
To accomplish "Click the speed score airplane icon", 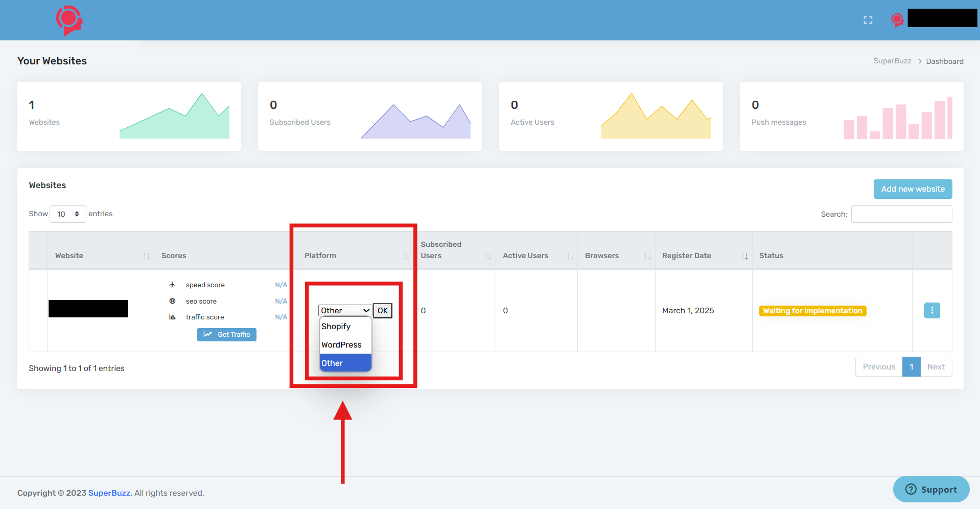I will tap(172, 285).
